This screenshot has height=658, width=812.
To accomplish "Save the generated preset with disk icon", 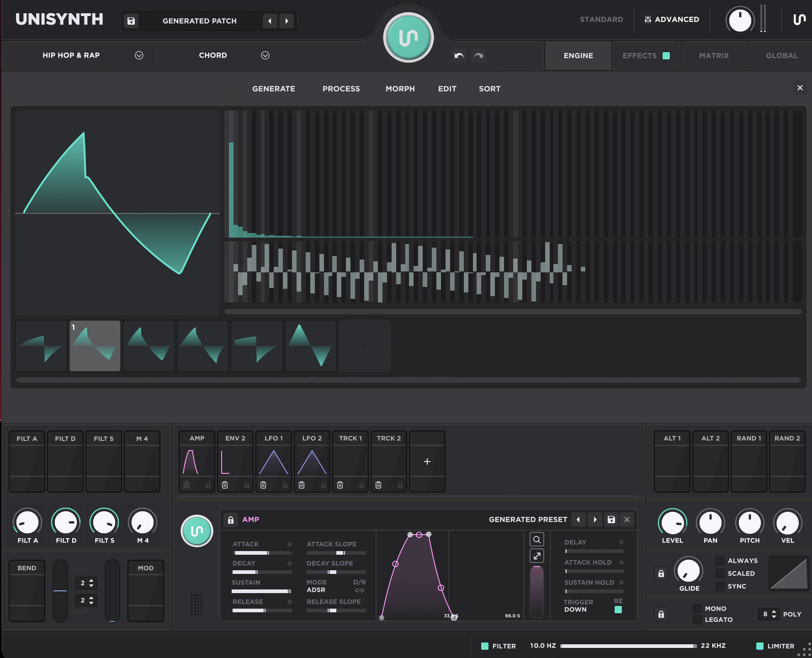I will pyautogui.click(x=611, y=520).
